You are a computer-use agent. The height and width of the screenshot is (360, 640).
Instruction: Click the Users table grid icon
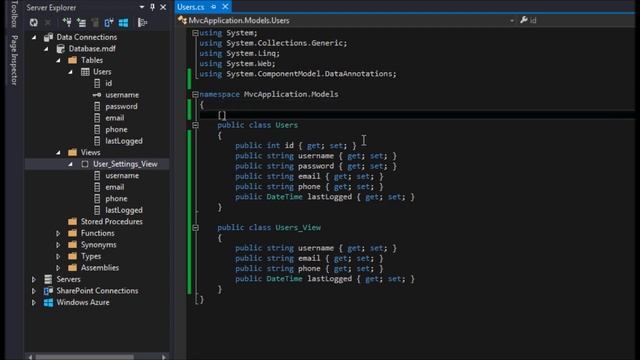coord(85,72)
